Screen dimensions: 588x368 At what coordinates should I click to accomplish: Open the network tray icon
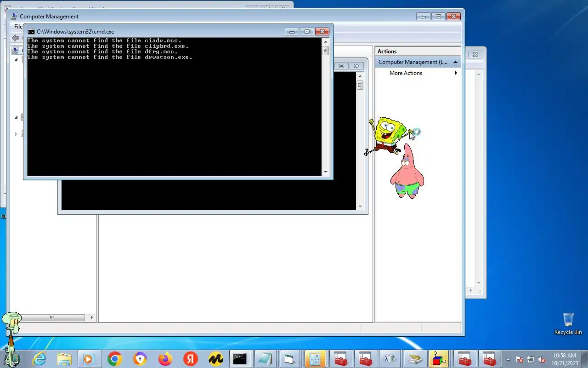(x=531, y=359)
